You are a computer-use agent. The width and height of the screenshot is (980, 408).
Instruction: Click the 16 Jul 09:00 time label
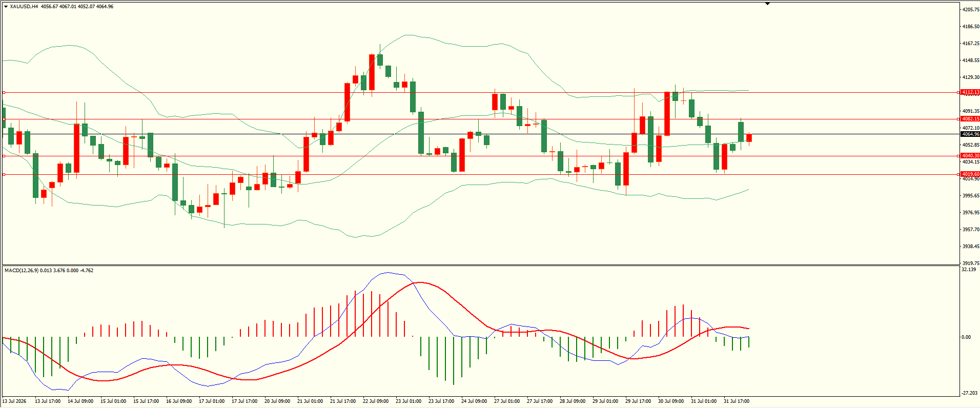point(179,401)
